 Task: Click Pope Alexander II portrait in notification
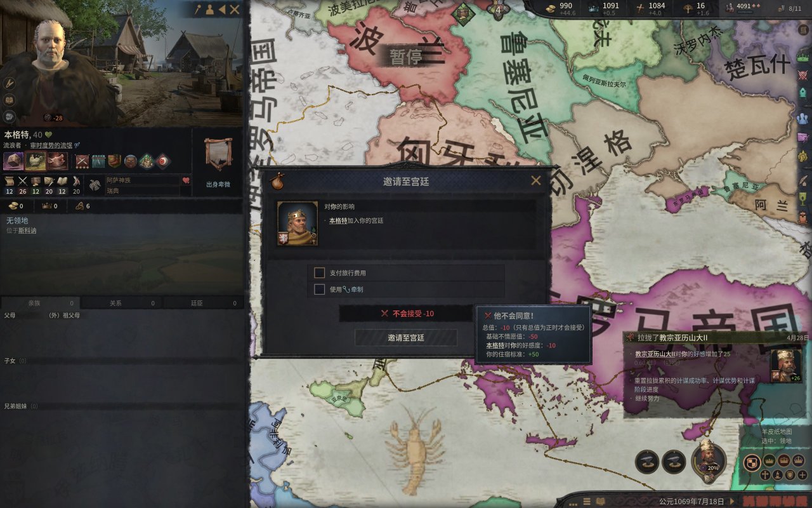click(785, 366)
